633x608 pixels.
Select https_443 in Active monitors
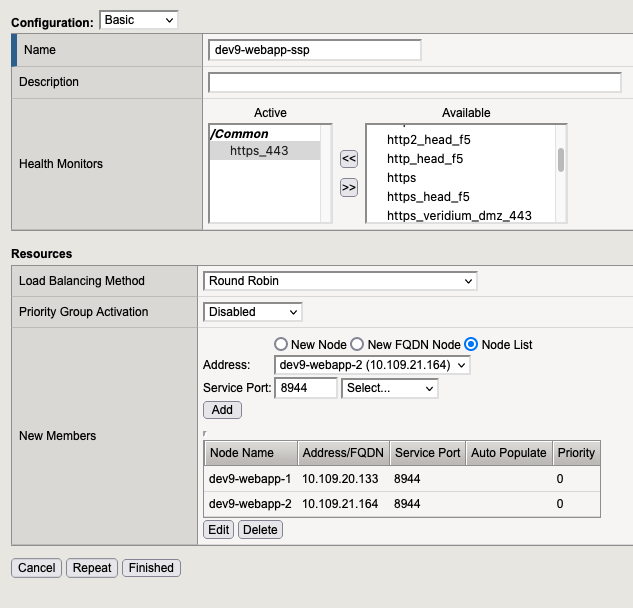pos(258,151)
